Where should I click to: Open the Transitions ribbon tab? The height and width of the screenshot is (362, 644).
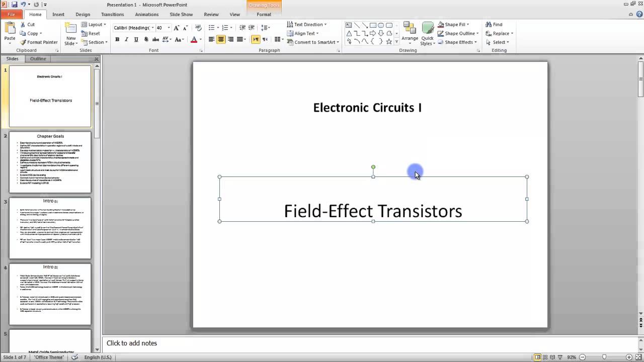pos(112,15)
